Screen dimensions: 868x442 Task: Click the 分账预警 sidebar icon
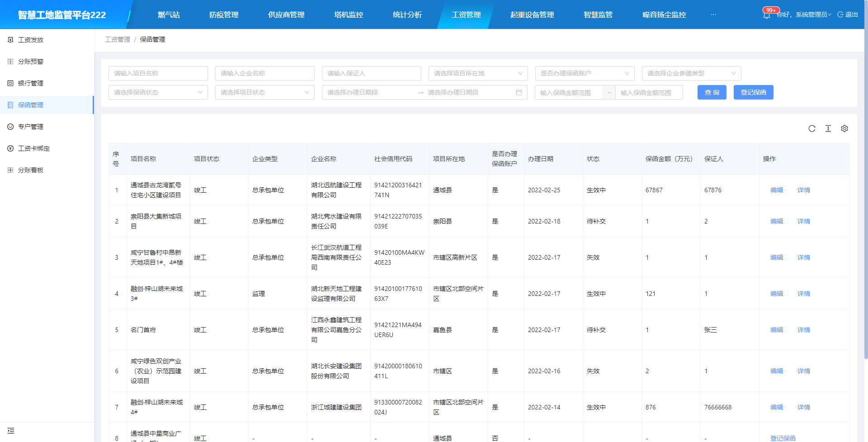point(10,62)
